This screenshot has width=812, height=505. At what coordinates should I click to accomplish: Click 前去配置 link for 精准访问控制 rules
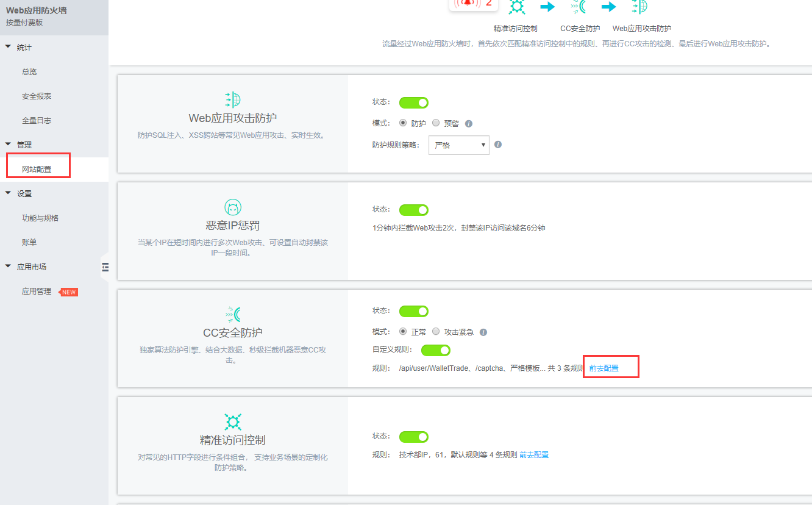point(534,455)
